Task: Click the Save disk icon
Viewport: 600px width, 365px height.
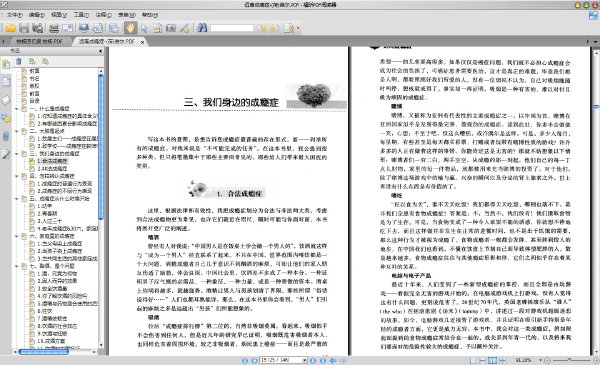Action: (24, 28)
